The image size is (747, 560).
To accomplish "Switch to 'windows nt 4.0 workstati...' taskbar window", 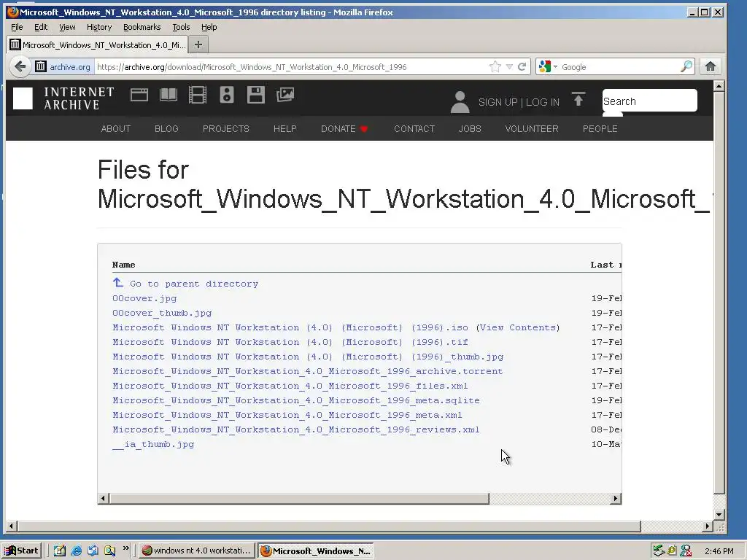I will pos(196,551).
